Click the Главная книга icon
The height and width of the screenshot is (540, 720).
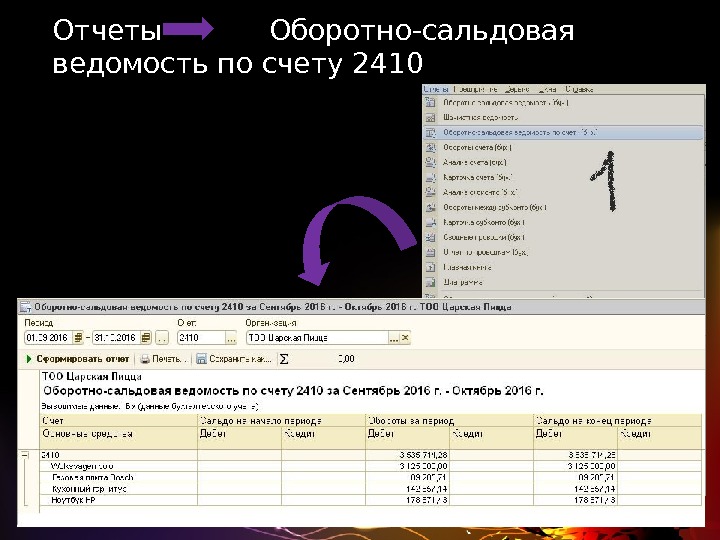click(x=430, y=267)
